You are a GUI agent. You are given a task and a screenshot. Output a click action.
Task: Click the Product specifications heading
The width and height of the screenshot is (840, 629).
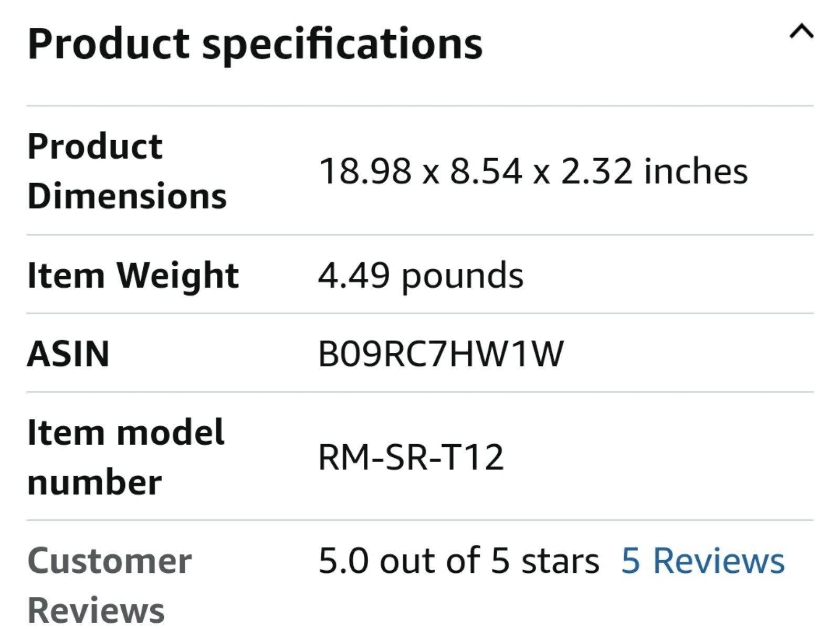[x=255, y=44]
